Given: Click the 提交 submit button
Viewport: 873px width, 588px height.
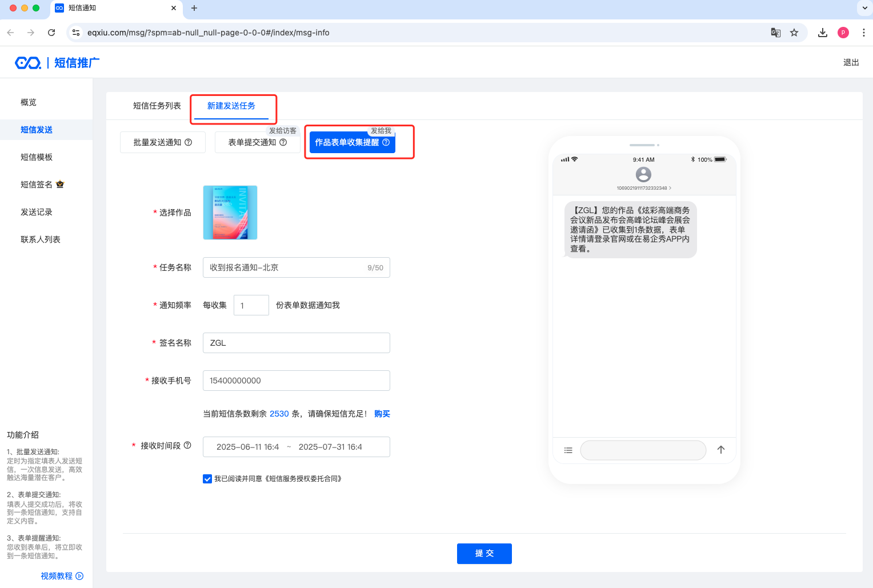Looking at the screenshot, I should pos(484,553).
